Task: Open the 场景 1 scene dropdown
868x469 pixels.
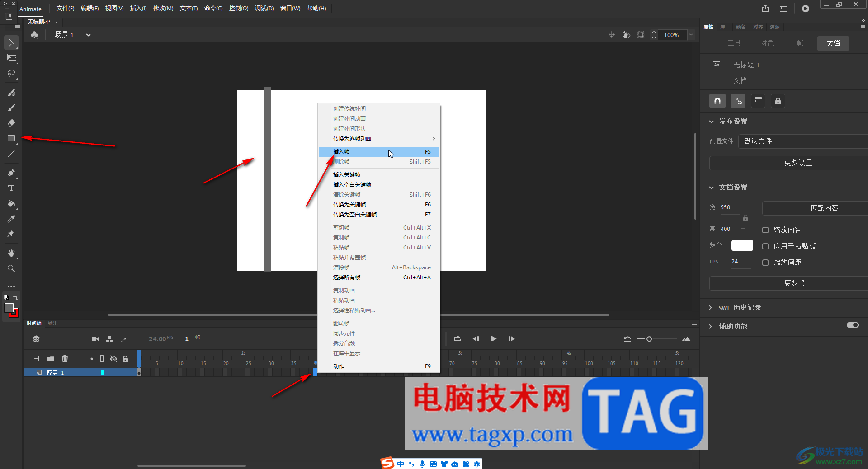Action: point(89,35)
